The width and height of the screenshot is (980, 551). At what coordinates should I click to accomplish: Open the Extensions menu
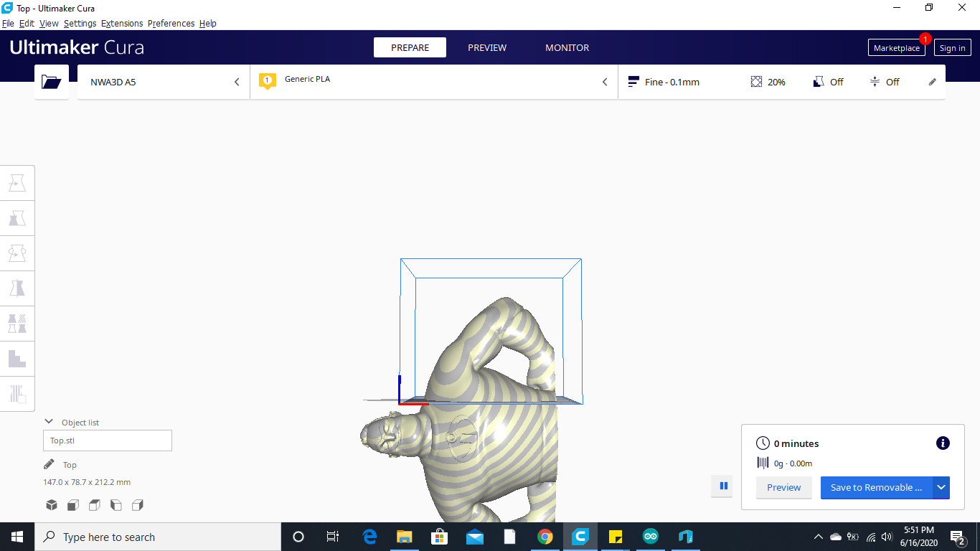point(121,23)
